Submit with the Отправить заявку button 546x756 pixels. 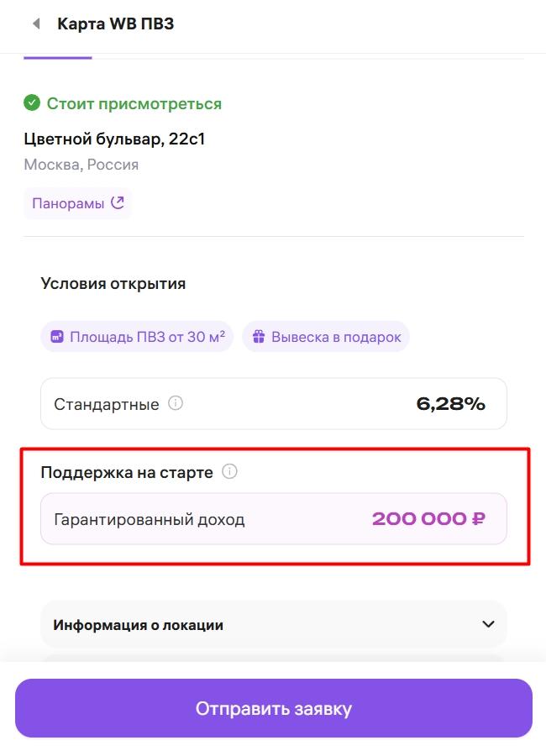pyautogui.click(x=274, y=708)
